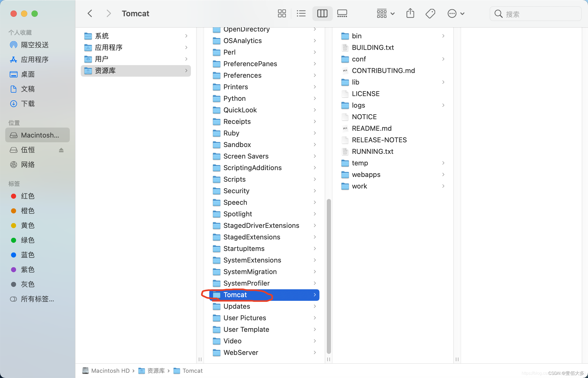
Task: Select 桌面 Desktop sidebar item
Action: pyautogui.click(x=28, y=74)
